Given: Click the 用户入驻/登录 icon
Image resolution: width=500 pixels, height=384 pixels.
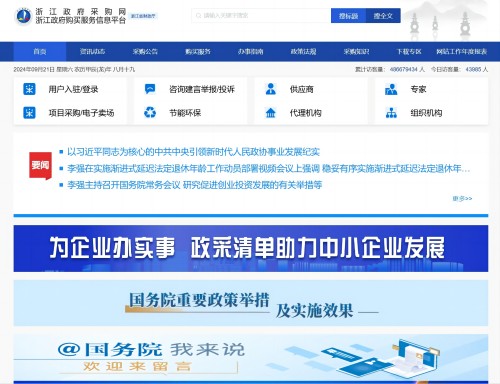Looking at the screenshot, I should pos(29,89).
